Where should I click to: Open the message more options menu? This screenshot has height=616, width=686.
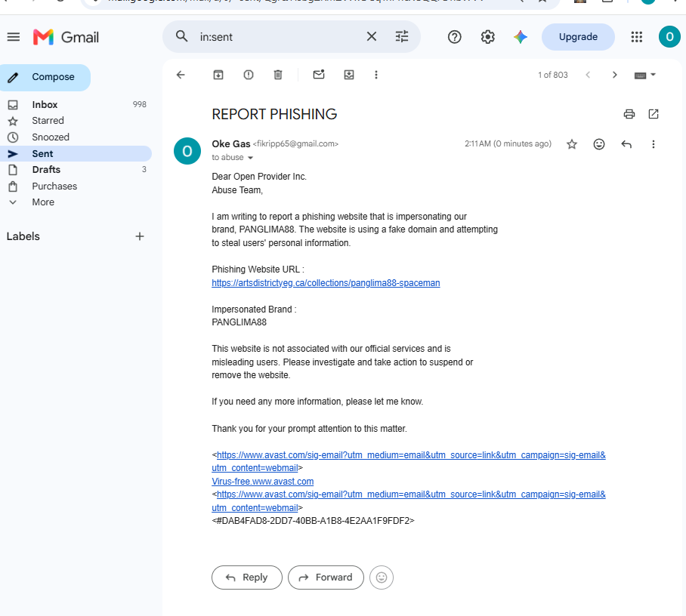click(x=654, y=144)
